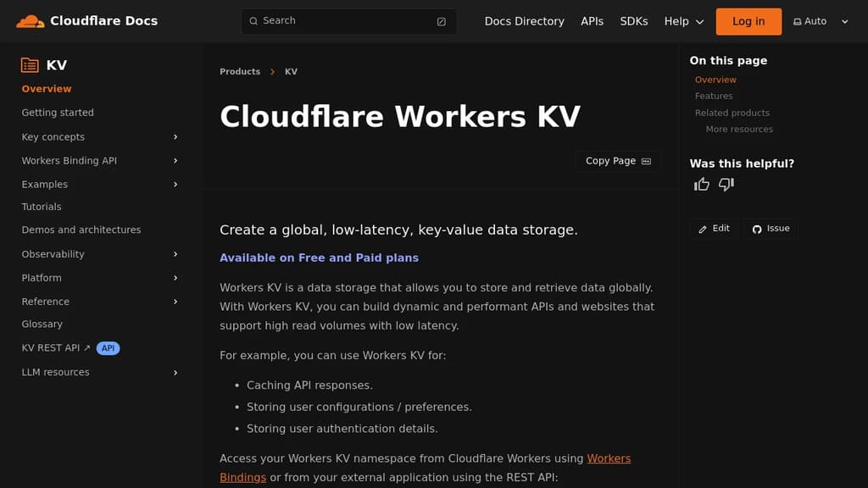Viewport: 868px width, 488px height.
Task: Click the search magnifier icon
Action: point(253,21)
